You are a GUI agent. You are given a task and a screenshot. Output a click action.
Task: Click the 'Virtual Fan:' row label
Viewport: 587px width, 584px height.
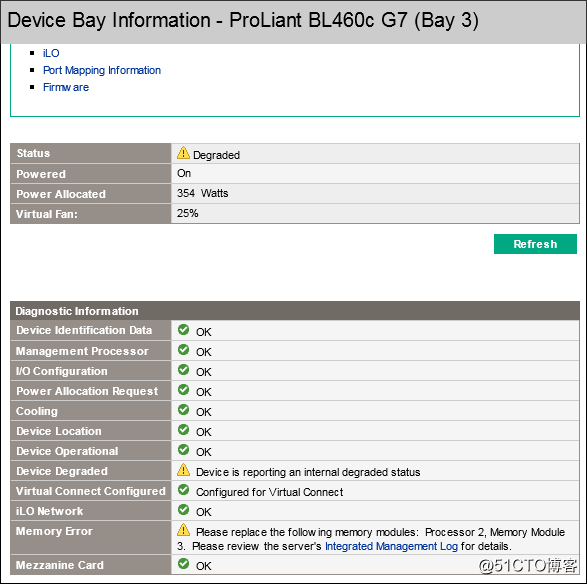click(x=47, y=214)
